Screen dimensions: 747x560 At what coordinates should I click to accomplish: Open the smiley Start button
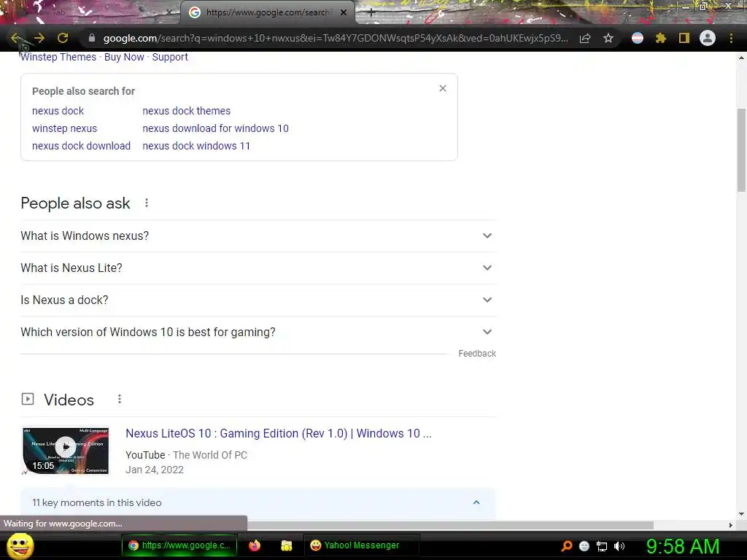[20, 545]
